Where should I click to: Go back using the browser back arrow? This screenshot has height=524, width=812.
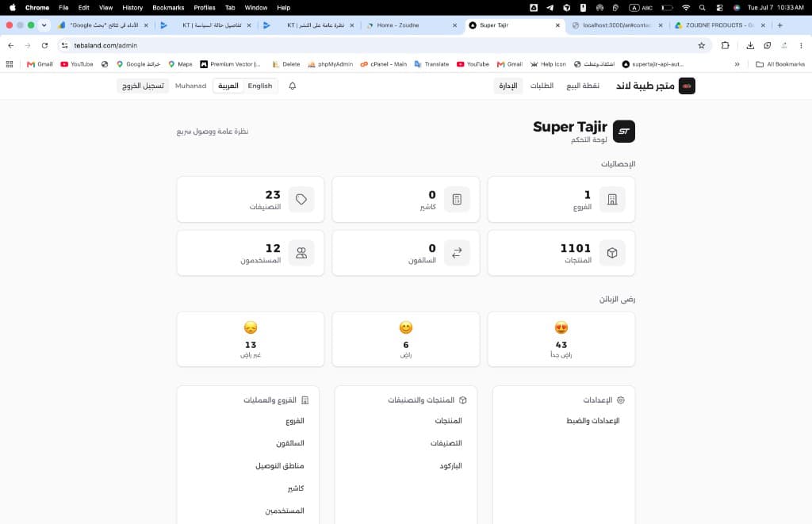11,45
